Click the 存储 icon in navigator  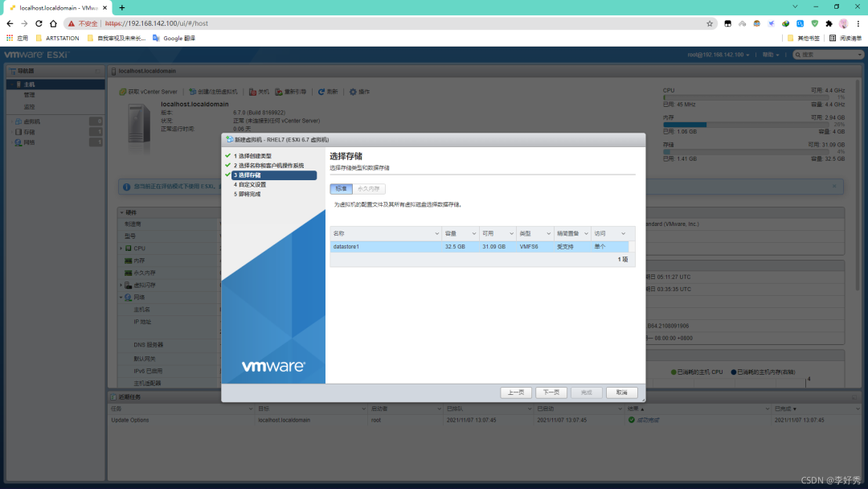click(x=18, y=132)
